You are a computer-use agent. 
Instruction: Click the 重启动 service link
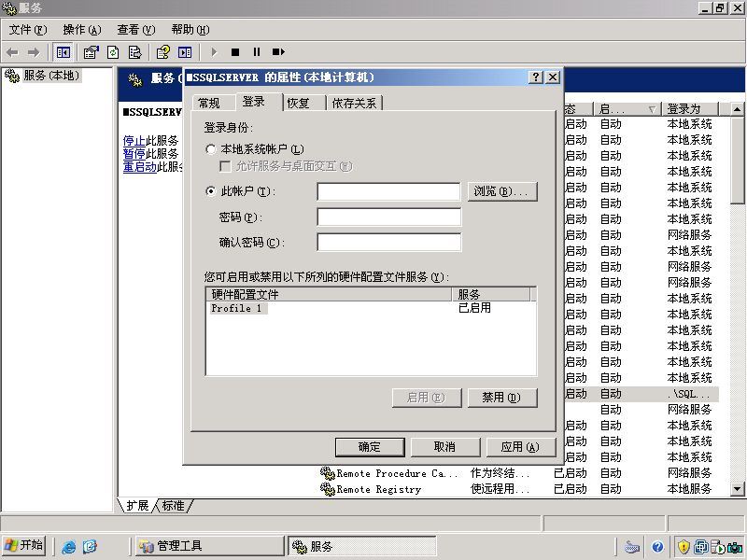[139, 167]
